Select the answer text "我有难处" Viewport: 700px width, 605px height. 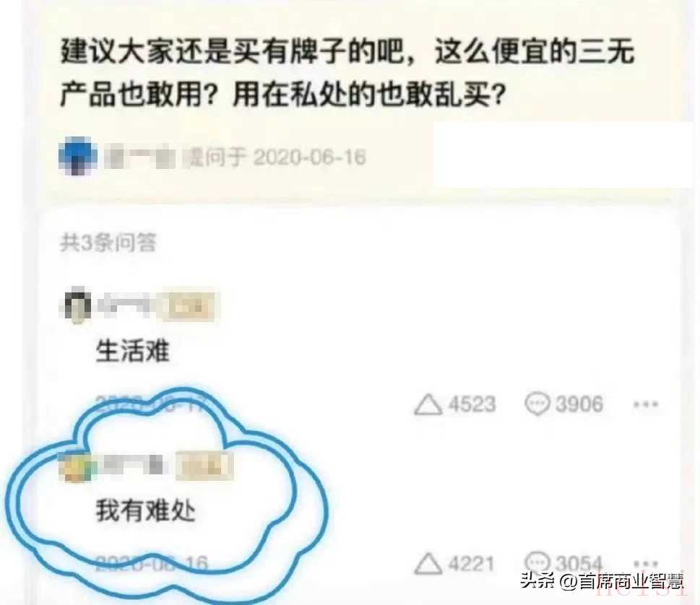145,511
